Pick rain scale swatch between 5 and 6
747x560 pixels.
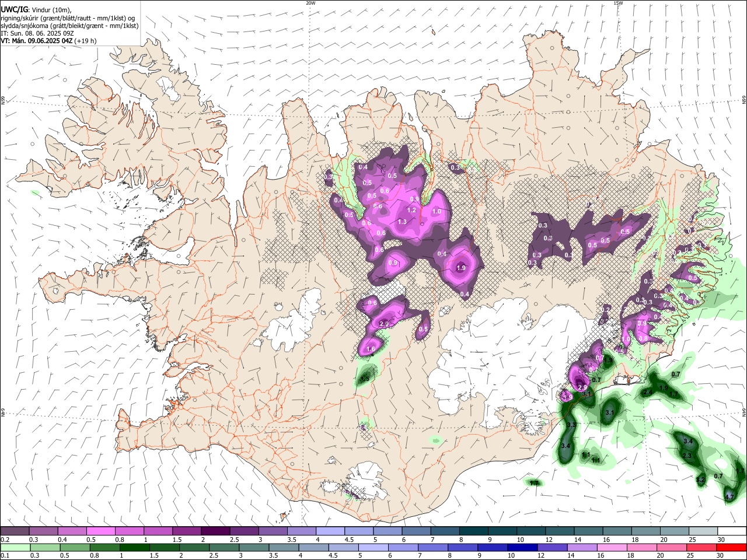373,547
